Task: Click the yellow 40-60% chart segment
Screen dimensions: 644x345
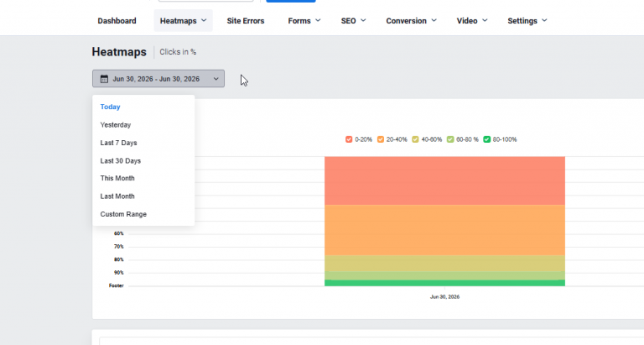Action: (444, 264)
